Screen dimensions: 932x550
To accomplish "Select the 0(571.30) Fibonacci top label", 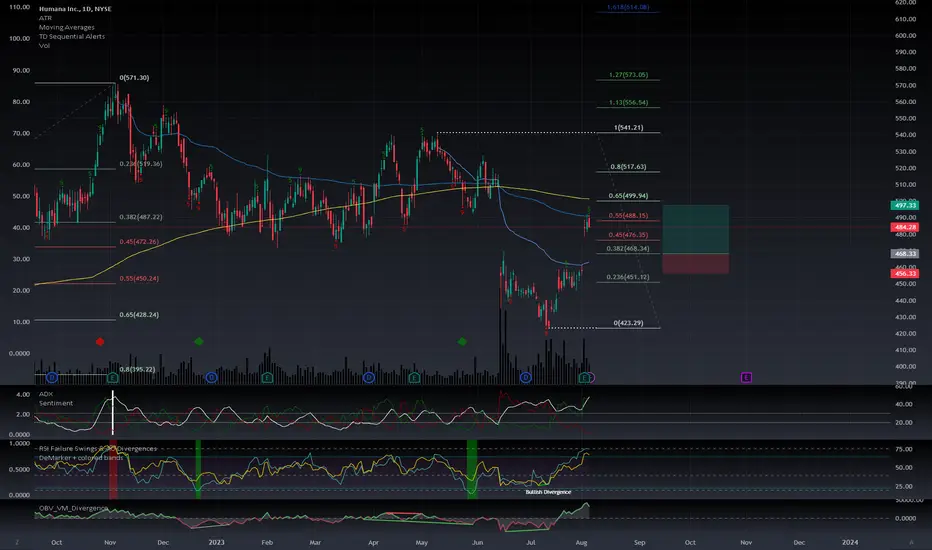I will 134,78.
